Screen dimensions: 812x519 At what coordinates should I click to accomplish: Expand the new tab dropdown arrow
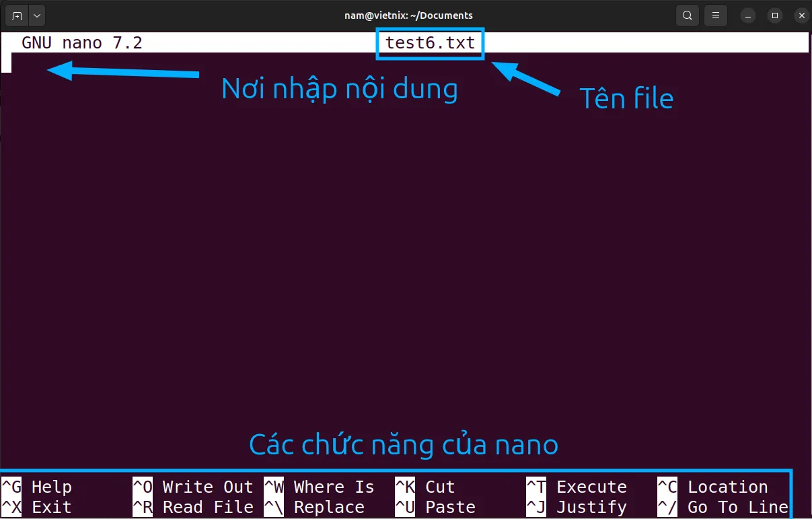click(x=36, y=15)
